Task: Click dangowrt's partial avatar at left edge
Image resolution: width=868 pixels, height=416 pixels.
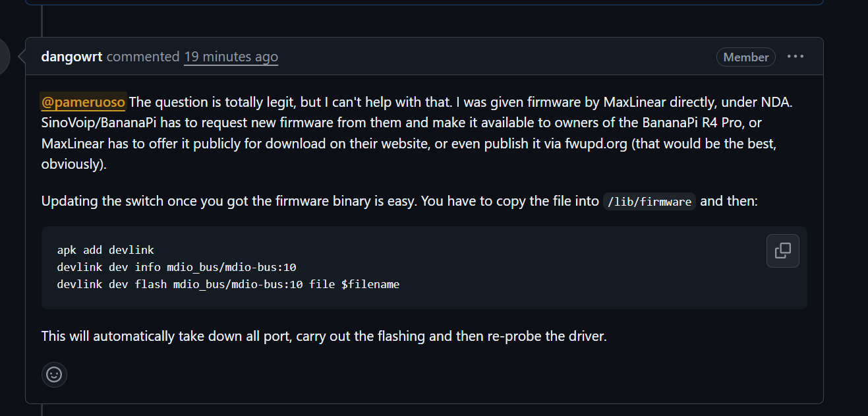Action: coord(5,57)
